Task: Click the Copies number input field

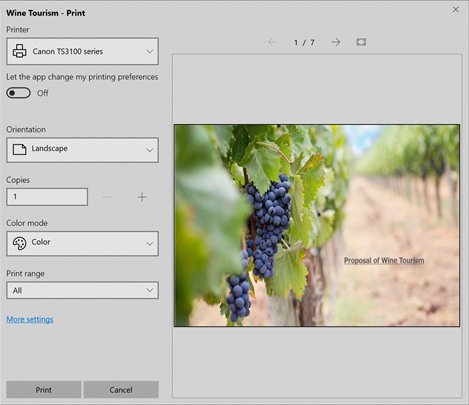Action: (47, 197)
